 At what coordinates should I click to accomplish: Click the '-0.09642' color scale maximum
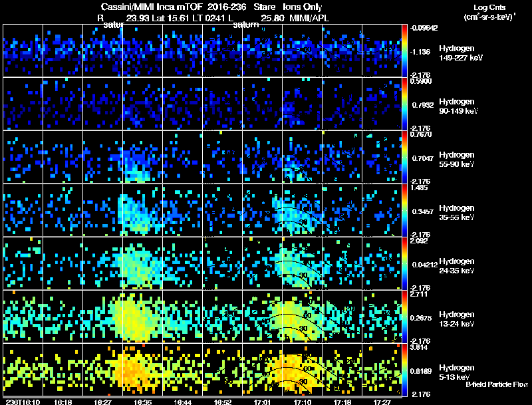[424, 28]
